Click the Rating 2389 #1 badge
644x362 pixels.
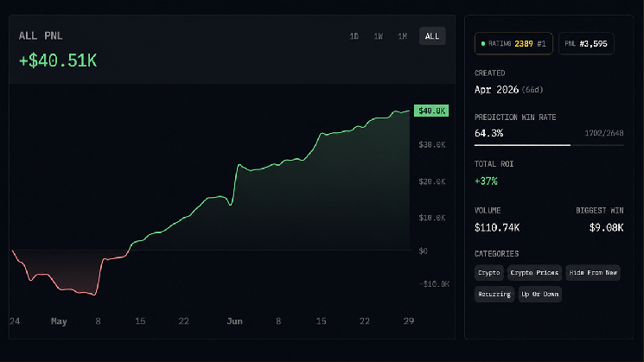click(513, 43)
